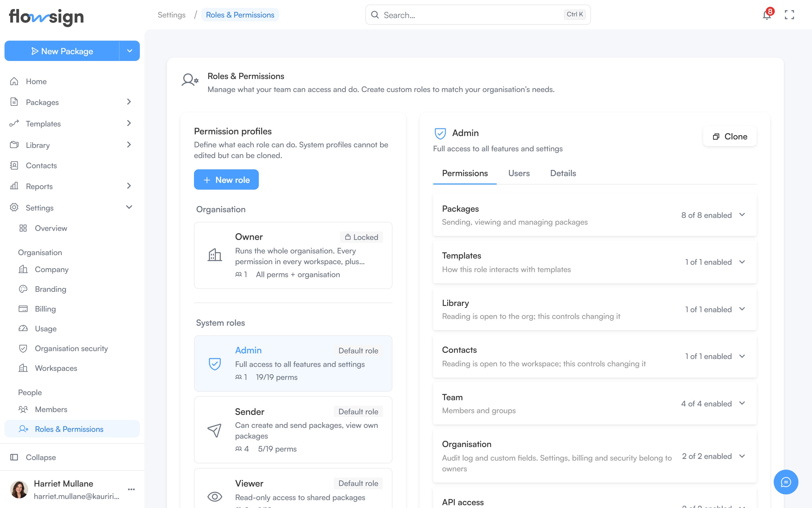Open the user menu ellipsis

coord(132,489)
